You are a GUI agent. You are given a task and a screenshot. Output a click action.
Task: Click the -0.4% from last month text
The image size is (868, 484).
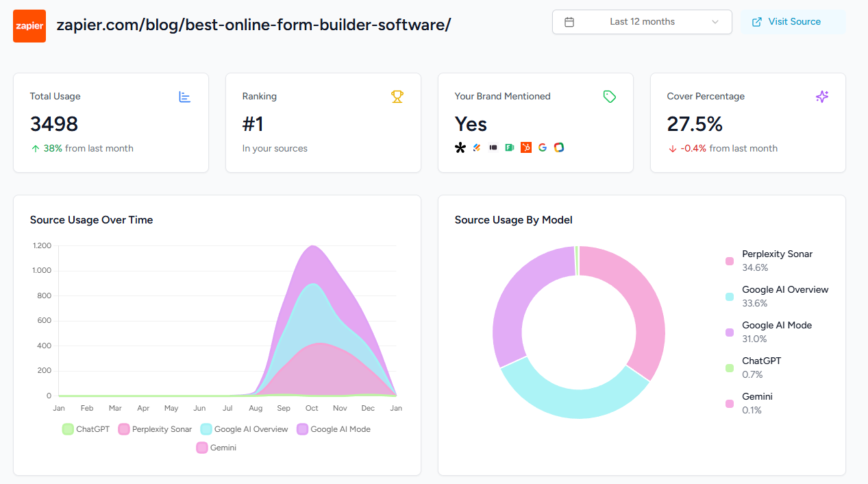pos(729,148)
